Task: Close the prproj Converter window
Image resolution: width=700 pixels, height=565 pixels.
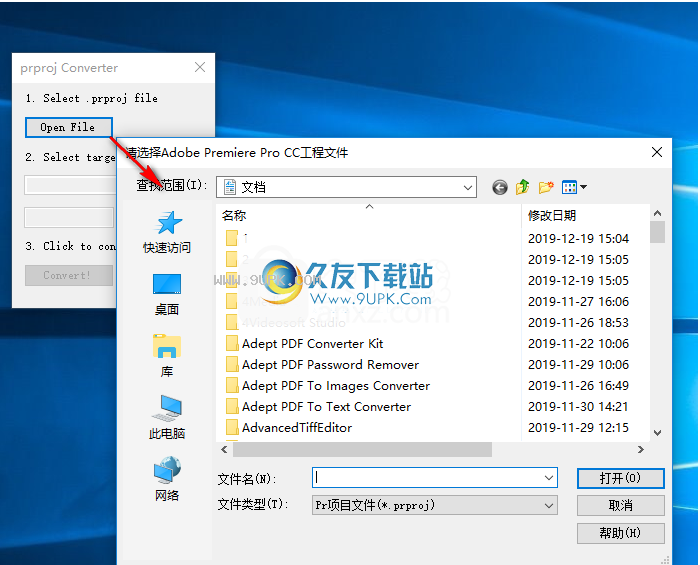Action: click(x=200, y=67)
